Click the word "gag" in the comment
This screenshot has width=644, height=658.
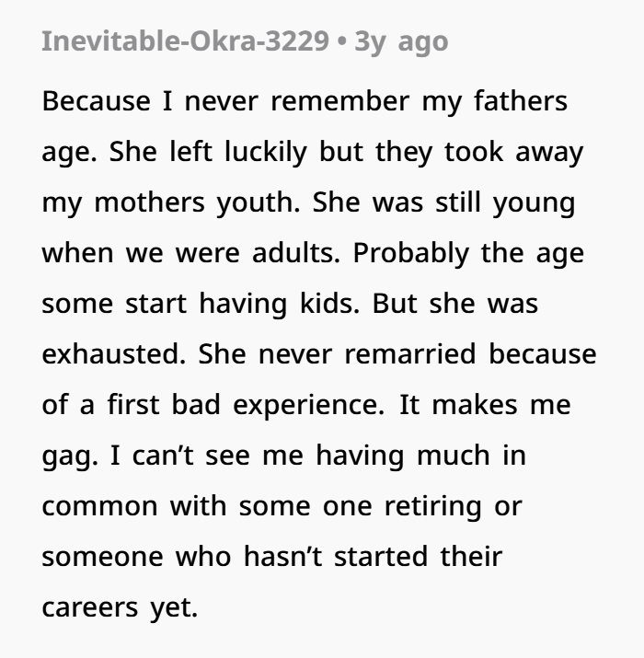65,456
